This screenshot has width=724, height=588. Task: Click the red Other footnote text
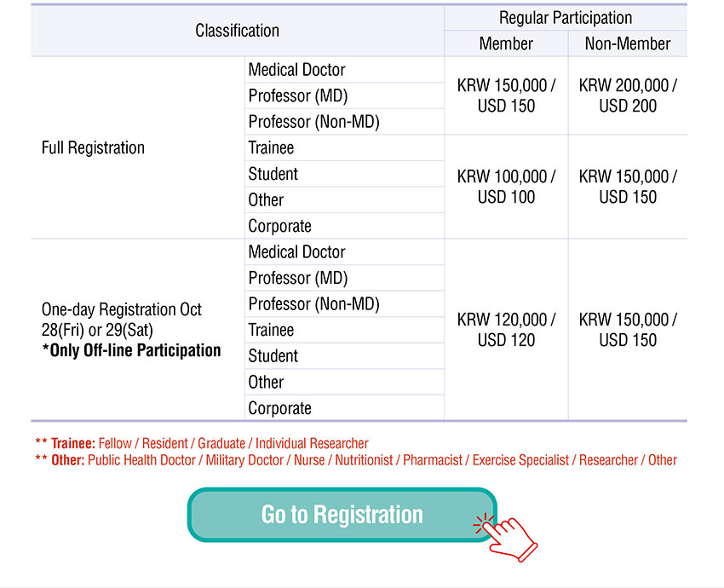[x=356, y=460]
